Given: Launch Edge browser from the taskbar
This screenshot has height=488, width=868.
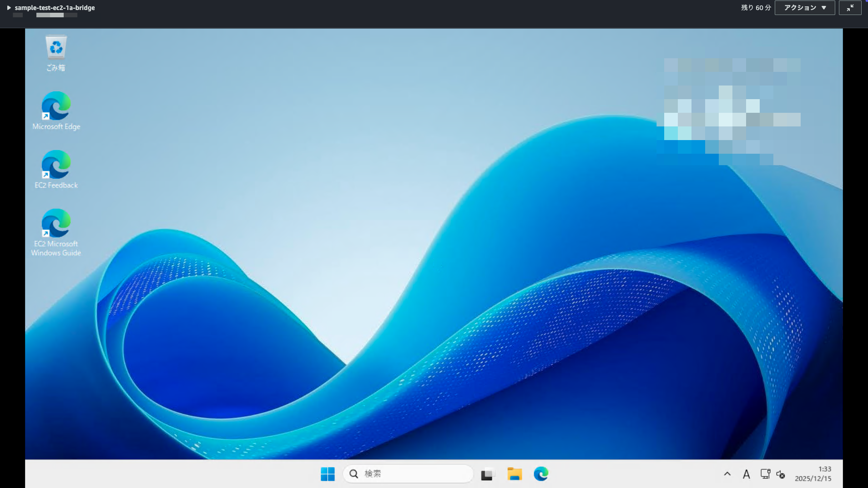Looking at the screenshot, I should 541,474.
